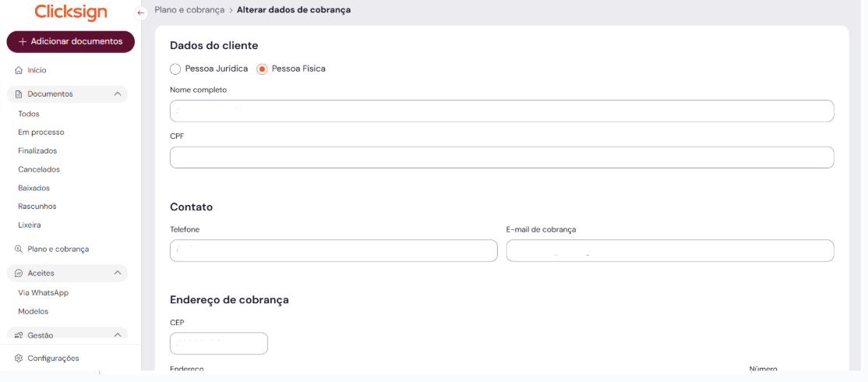Click the Plano e cobrança icon

point(19,249)
